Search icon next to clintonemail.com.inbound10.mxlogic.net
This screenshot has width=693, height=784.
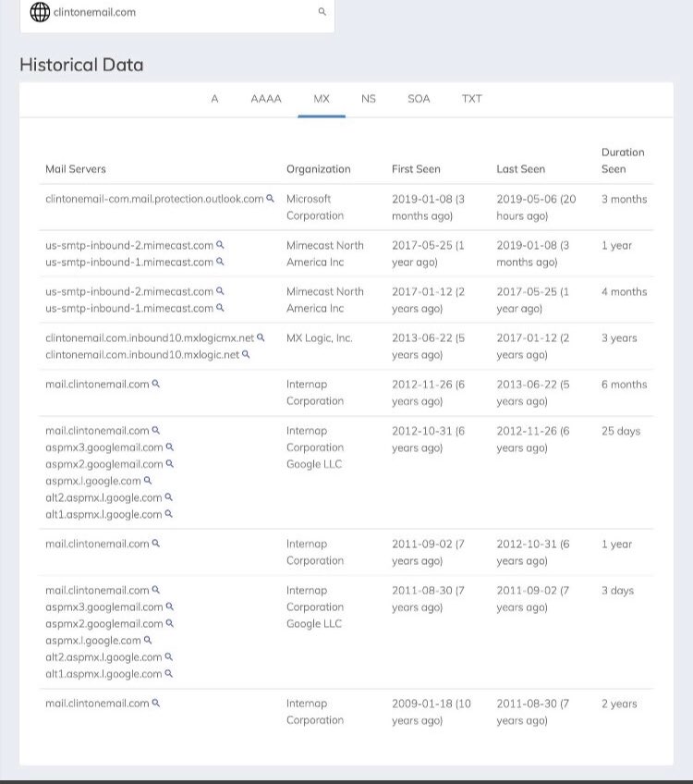pos(246,354)
